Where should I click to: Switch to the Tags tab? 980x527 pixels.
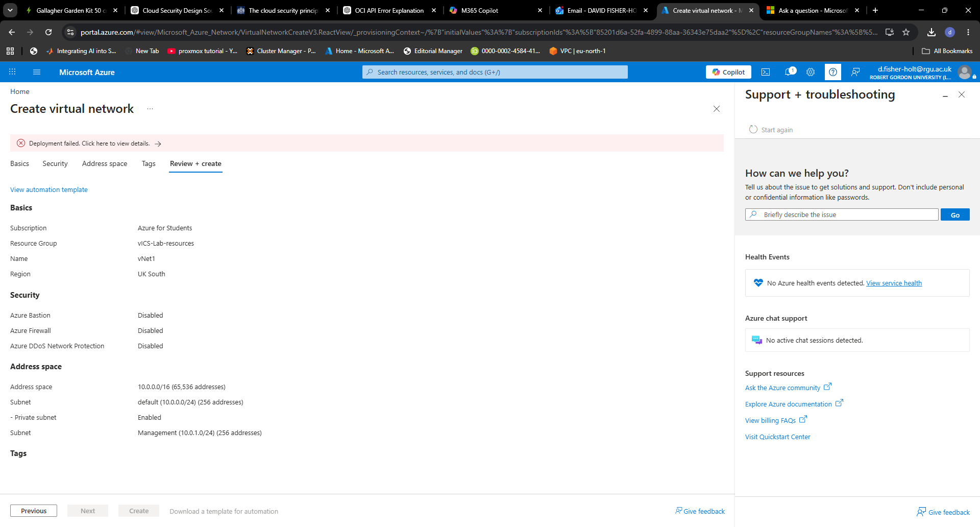pos(149,163)
